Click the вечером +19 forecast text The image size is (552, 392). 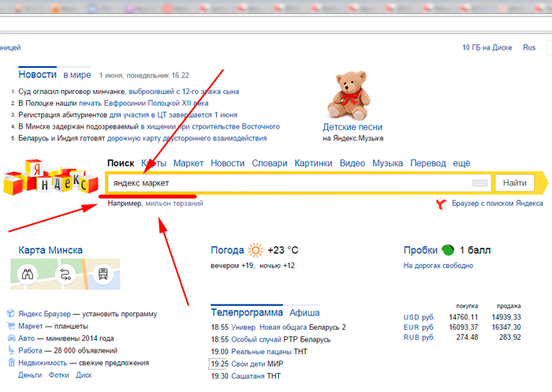point(233,266)
